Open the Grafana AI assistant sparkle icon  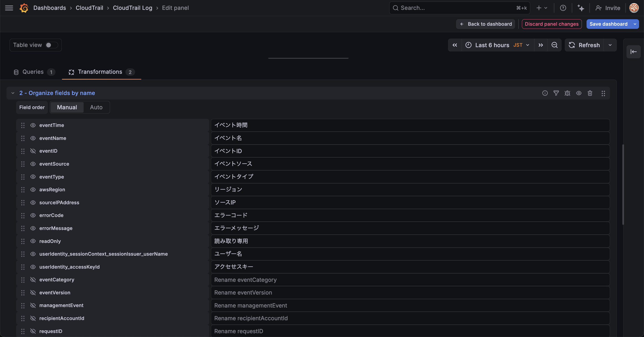pos(580,8)
